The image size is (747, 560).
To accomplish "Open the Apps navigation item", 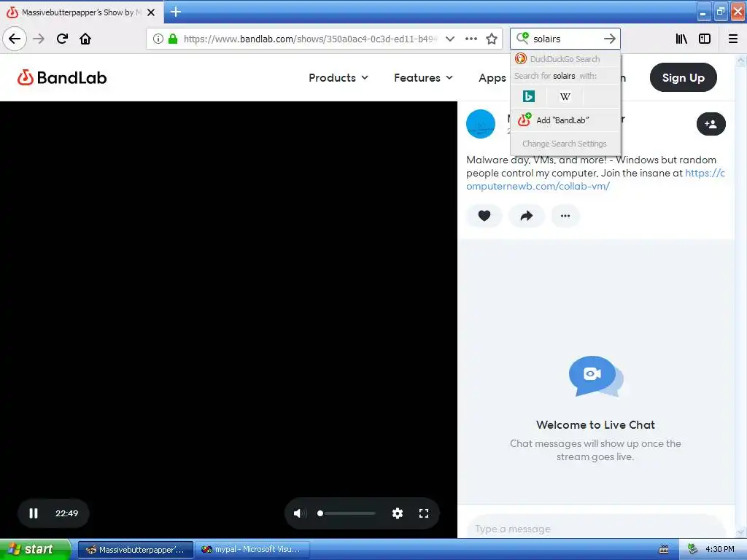I will (x=492, y=77).
